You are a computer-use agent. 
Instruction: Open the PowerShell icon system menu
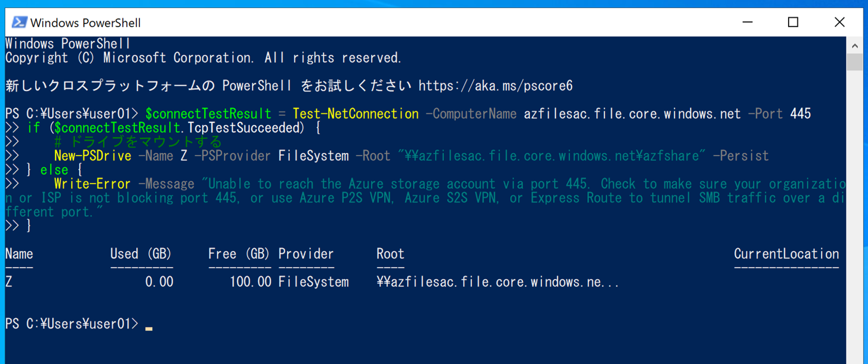pos(19,22)
